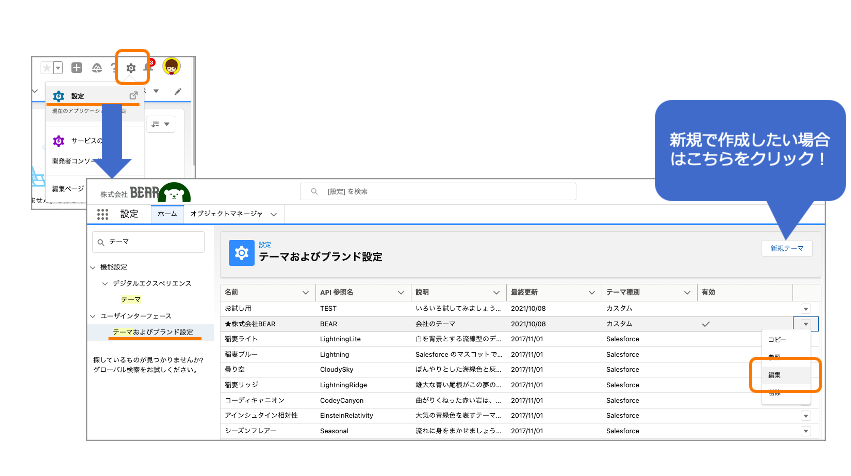Click the EinsteinRelativity API name cell
Image resolution: width=851 pixels, height=476 pixels.
coord(347,416)
